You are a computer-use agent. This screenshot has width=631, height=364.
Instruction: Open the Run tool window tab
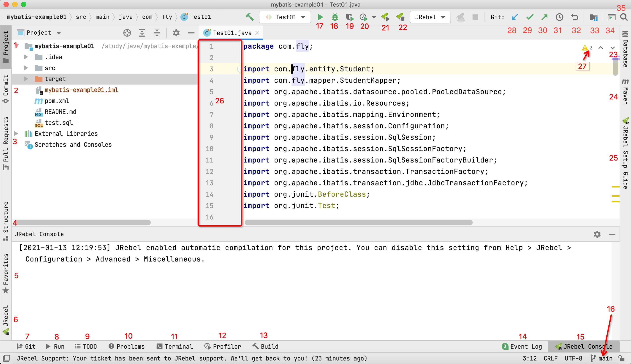click(x=55, y=346)
